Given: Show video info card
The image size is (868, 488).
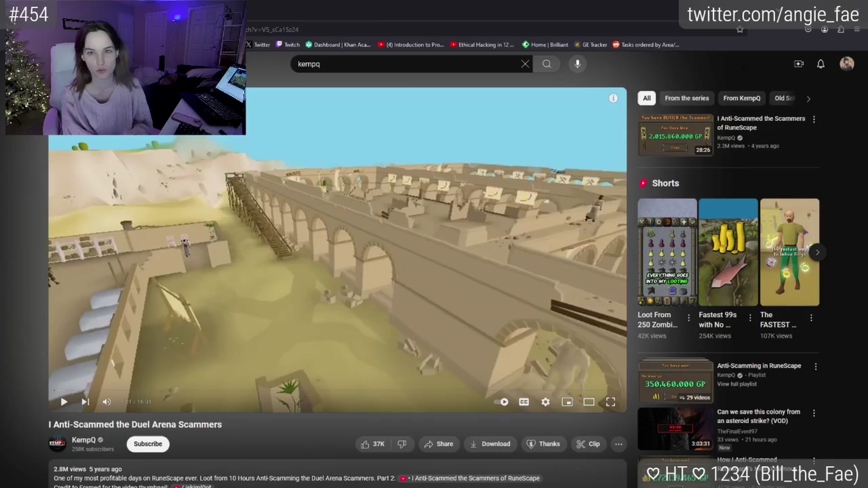Looking at the screenshot, I should [x=613, y=98].
